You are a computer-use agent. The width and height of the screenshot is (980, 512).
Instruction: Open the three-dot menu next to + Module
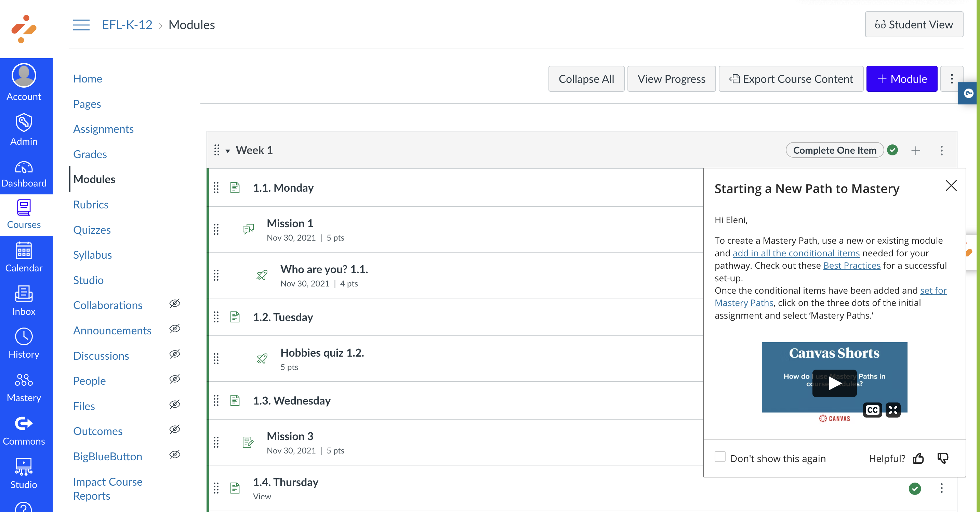(952, 79)
